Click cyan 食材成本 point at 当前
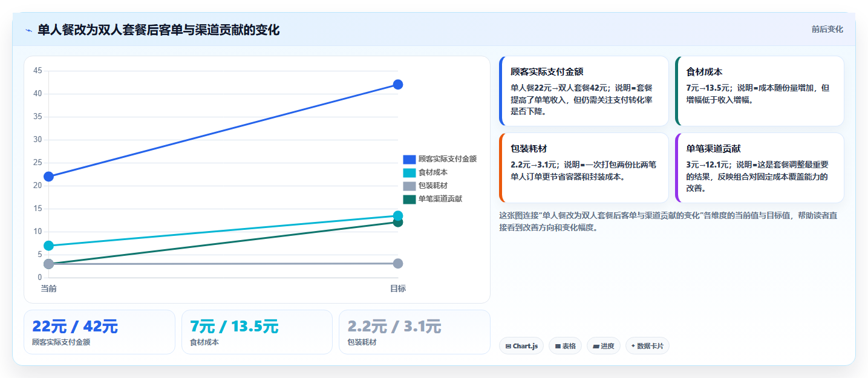Screen dimensions: 868x378 point(49,246)
